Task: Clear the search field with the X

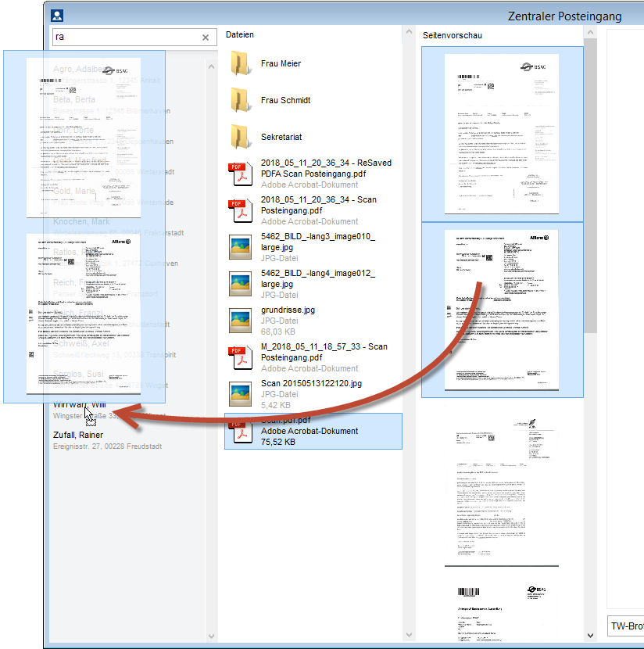Action: coord(205,38)
